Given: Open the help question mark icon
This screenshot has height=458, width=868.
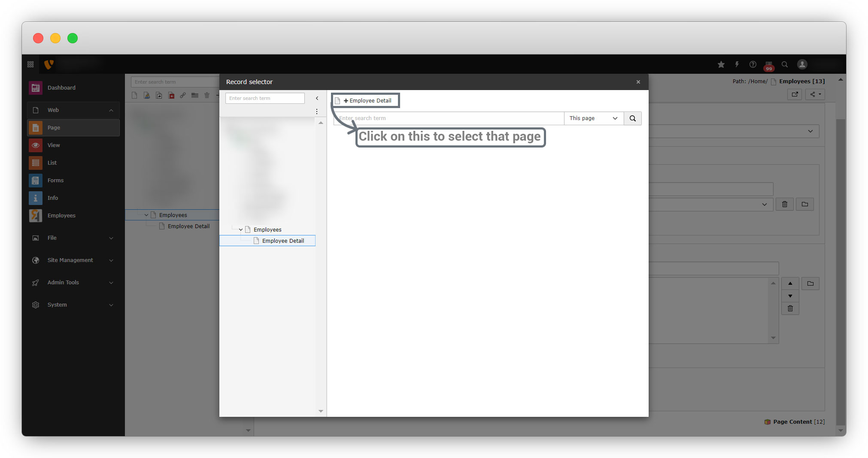Looking at the screenshot, I should 753,64.
